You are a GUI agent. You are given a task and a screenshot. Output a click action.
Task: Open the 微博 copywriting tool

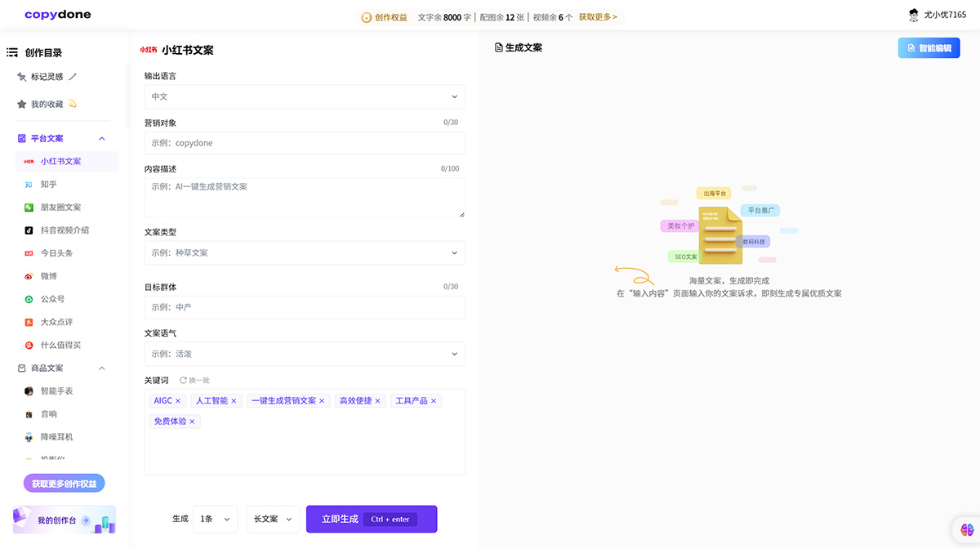pos(31,275)
